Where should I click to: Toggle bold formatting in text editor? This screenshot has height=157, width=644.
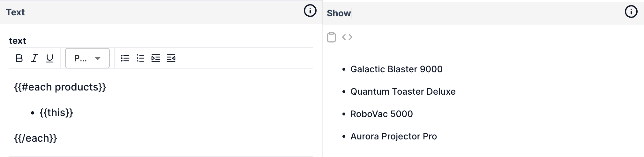pyautogui.click(x=19, y=58)
